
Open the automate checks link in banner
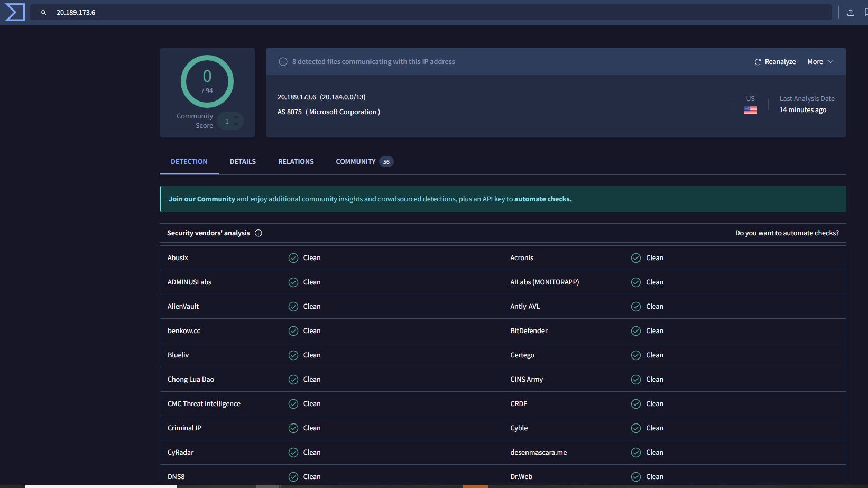pos(542,199)
